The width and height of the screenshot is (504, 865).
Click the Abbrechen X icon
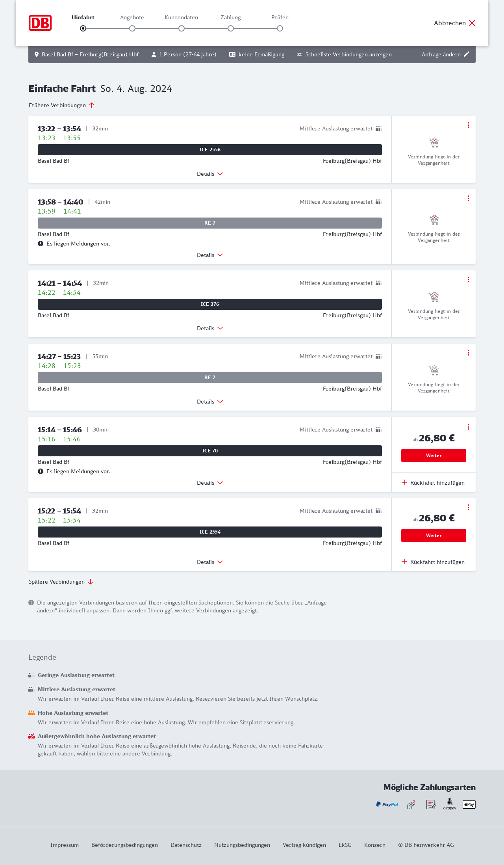pyautogui.click(x=472, y=23)
